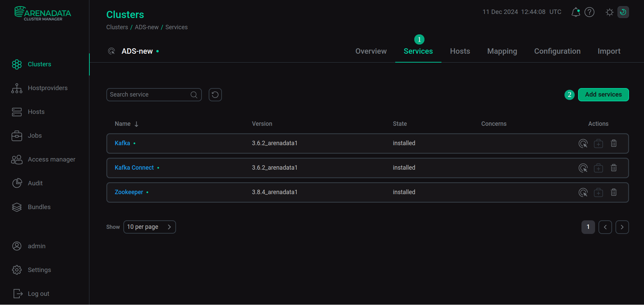Delete the Zookeeper service
The image size is (644, 305).
614,192
